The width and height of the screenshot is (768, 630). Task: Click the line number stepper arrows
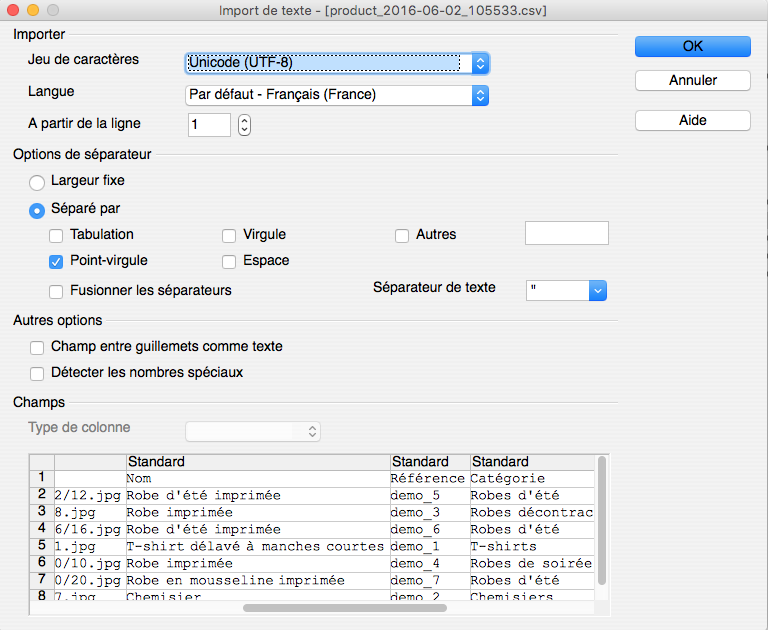point(244,125)
